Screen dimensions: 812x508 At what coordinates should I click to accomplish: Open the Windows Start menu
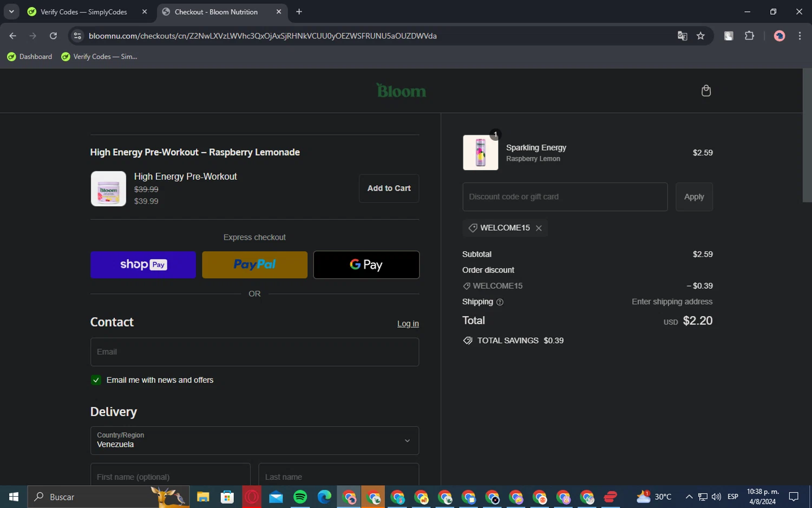pyautogui.click(x=14, y=497)
